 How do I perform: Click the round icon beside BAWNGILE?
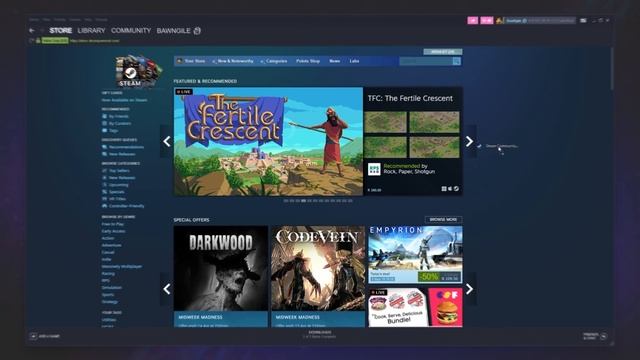point(197,31)
